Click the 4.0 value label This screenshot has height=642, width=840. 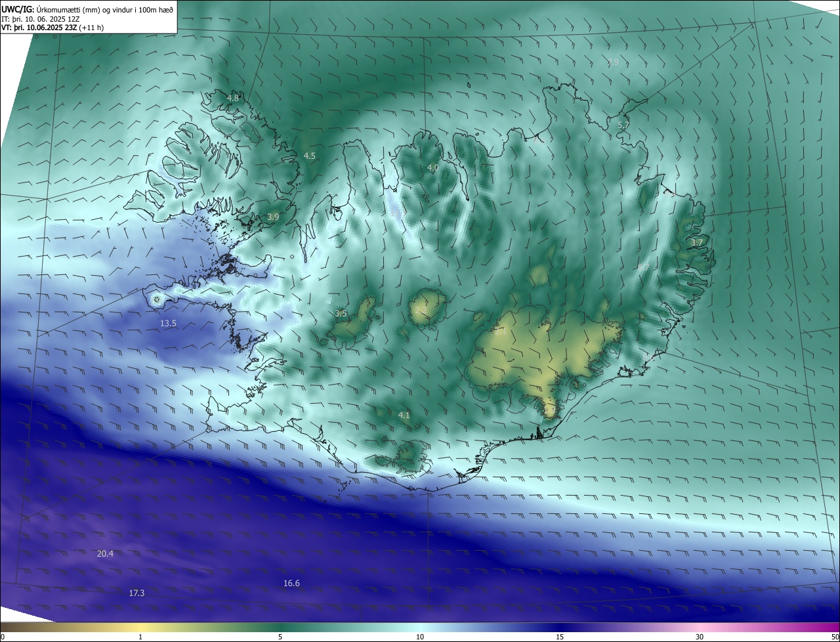pyautogui.click(x=433, y=168)
